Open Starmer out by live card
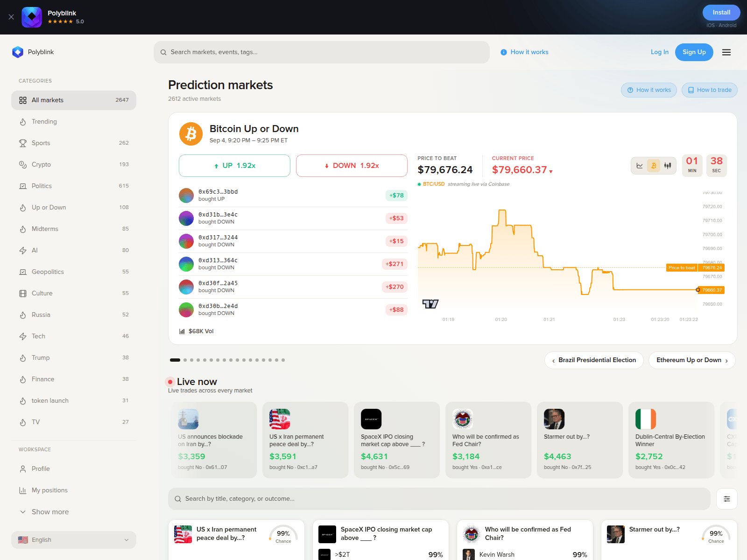 pos(580,440)
